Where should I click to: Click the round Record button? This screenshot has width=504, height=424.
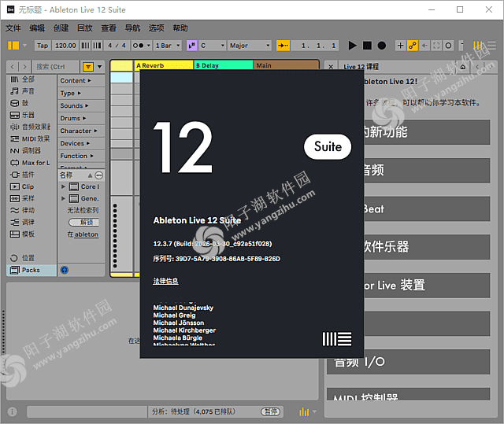381,46
